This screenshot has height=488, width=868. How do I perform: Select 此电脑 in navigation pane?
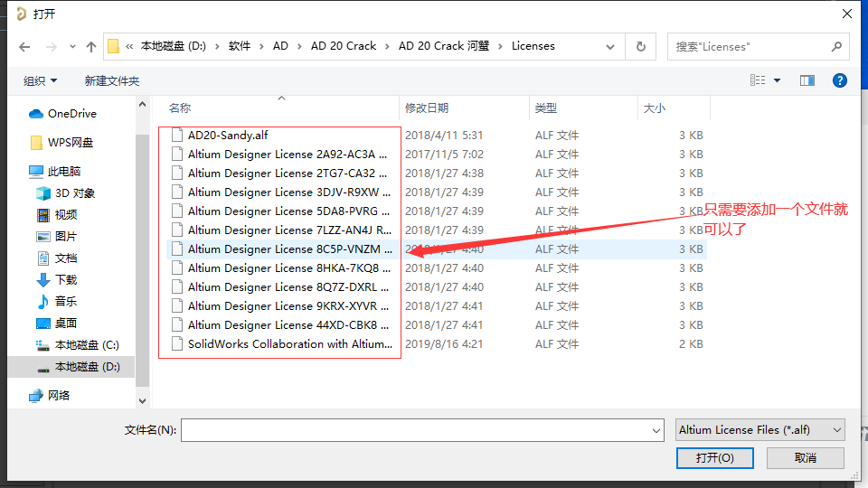point(55,171)
